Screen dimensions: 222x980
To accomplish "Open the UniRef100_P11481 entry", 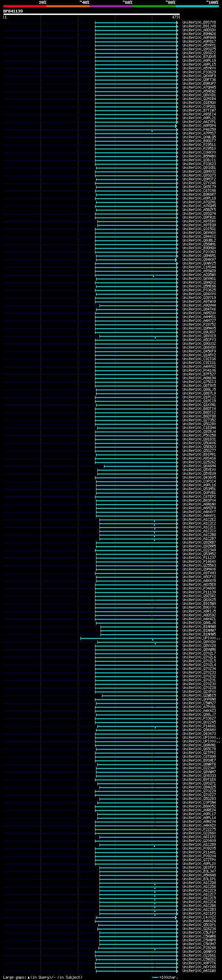I will coord(199,852).
